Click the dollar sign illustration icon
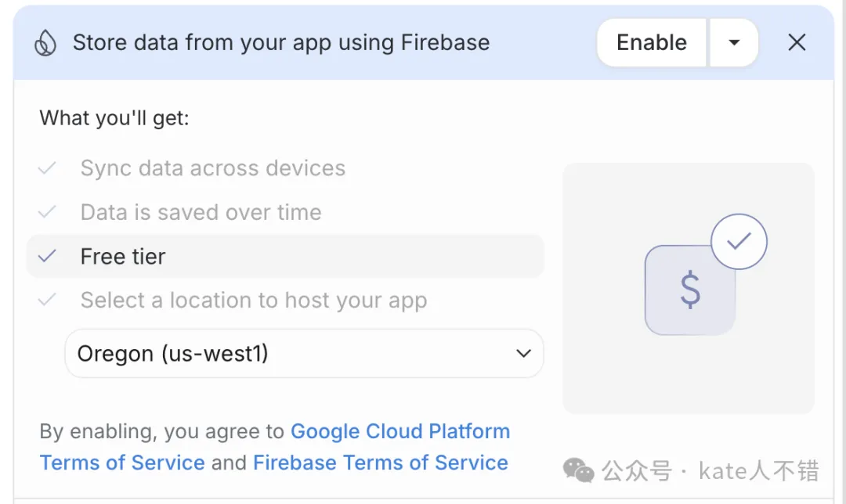Image resolution: width=846 pixels, height=504 pixels. point(690,290)
